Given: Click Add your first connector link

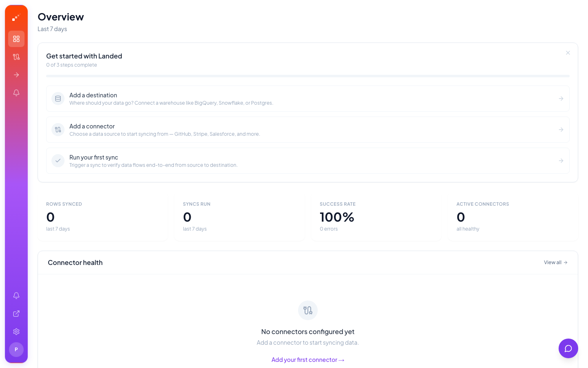Looking at the screenshot, I should 308,359.
